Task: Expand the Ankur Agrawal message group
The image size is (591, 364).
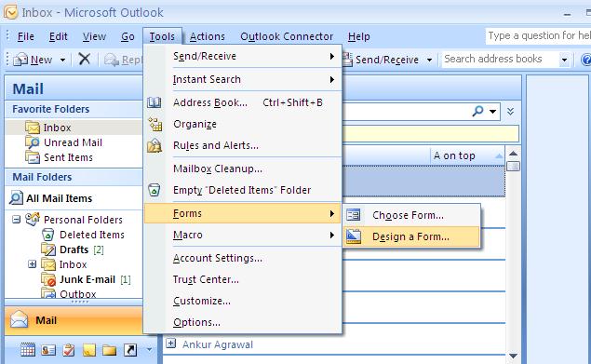Action: 170,344
